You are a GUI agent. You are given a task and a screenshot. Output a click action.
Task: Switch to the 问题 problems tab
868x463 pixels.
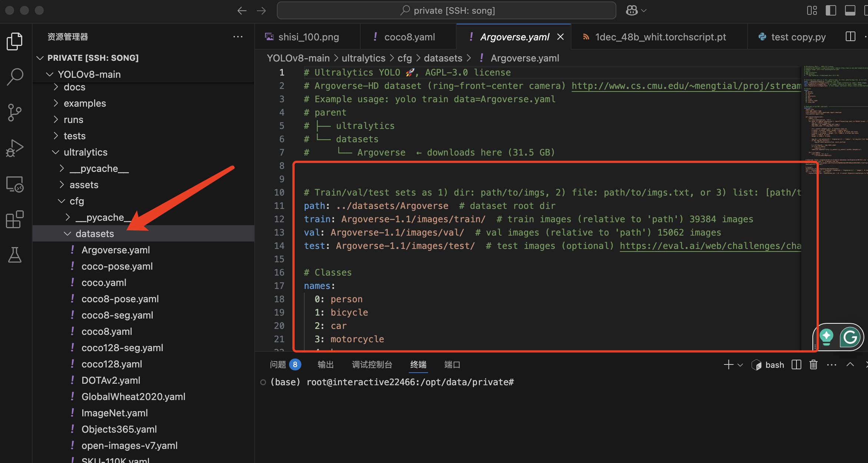click(x=278, y=365)
